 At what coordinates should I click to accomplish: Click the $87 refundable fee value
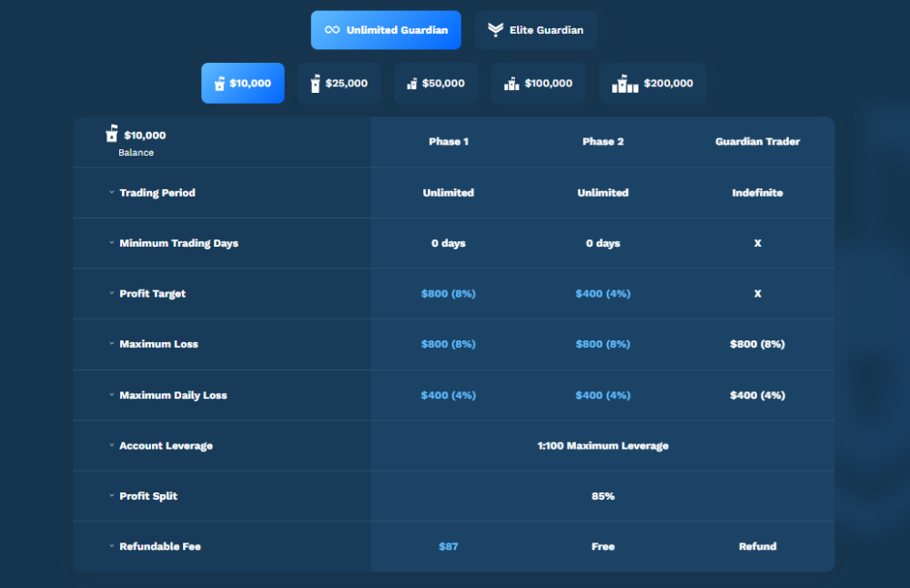pos(448,546)
